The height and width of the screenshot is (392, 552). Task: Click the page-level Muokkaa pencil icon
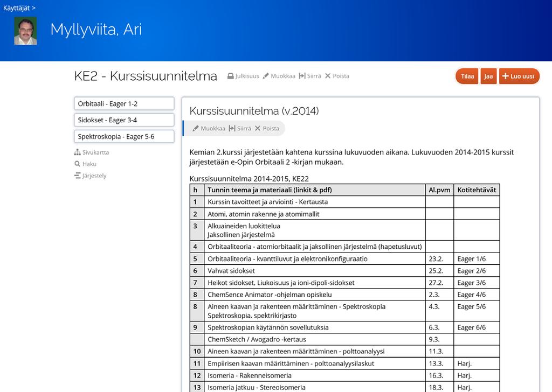[x=266, y=76]
